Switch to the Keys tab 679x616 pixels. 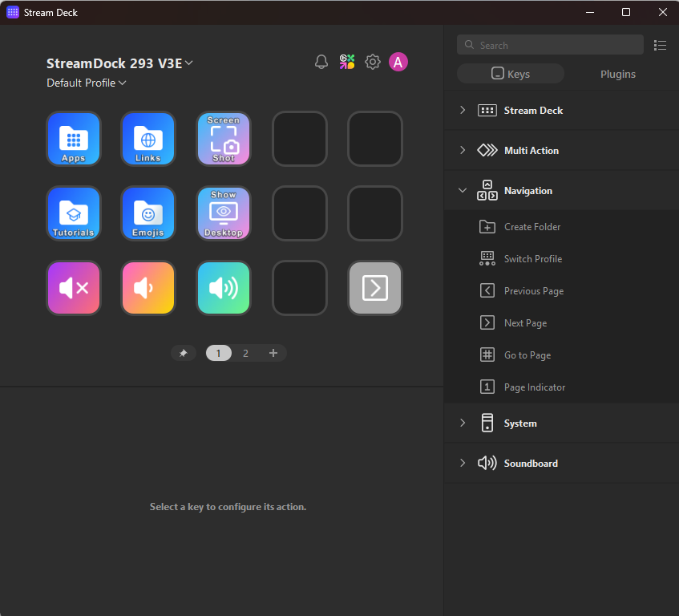click(x=511, y=74)
